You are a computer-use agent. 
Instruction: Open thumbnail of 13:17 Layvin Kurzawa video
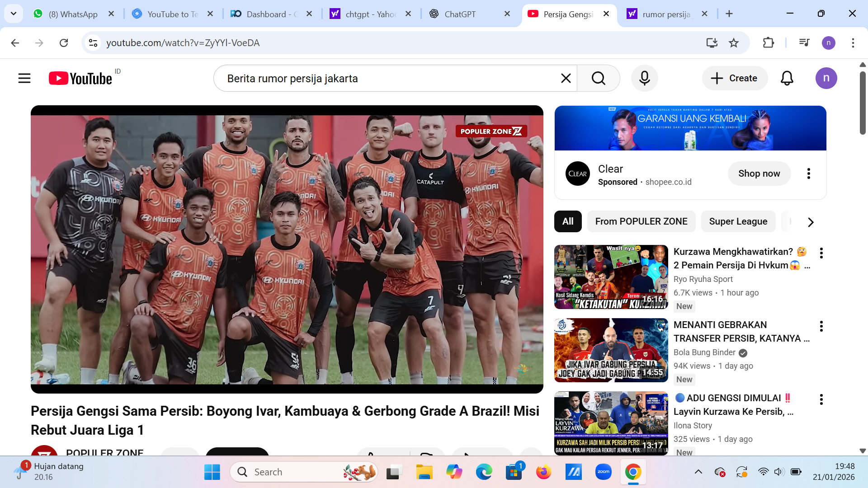(x=611, y=423)
